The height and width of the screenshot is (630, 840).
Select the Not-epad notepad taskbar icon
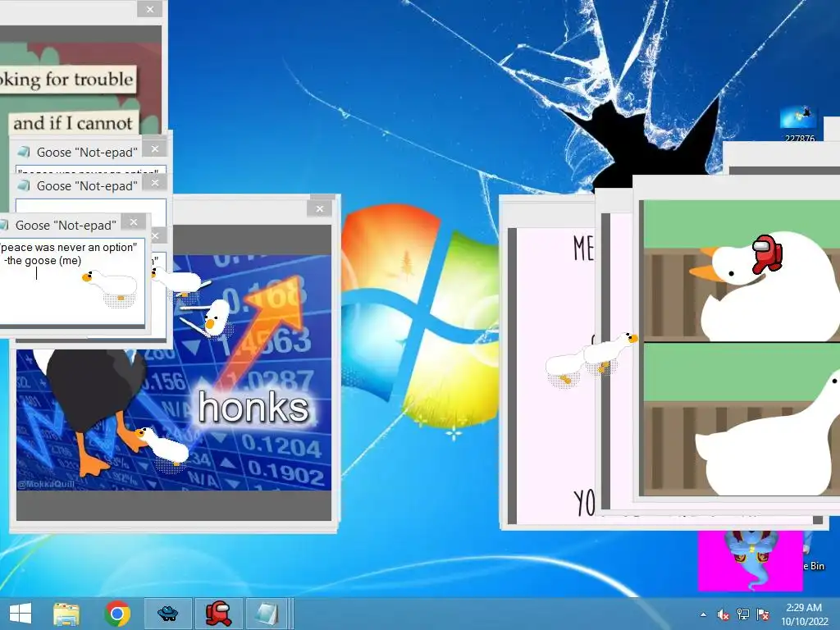[267, 614]
